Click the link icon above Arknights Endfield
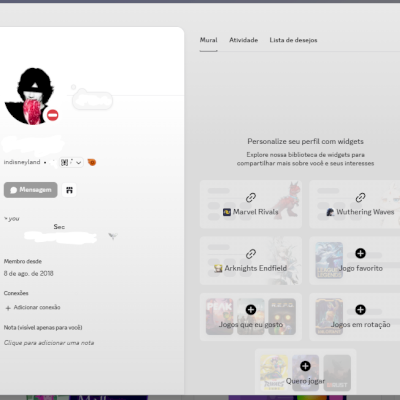Screen dimensions: 400x400 pyautogui.click(x=251, y=254)
